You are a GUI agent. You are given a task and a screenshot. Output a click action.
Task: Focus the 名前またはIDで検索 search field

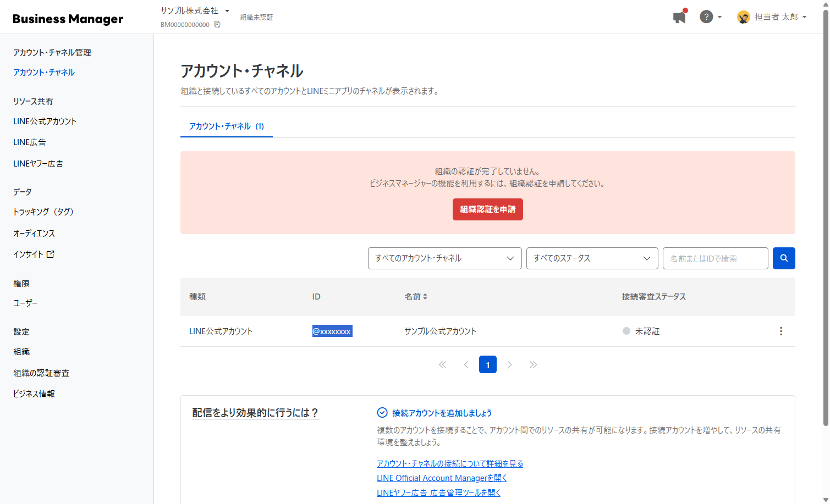716,258
